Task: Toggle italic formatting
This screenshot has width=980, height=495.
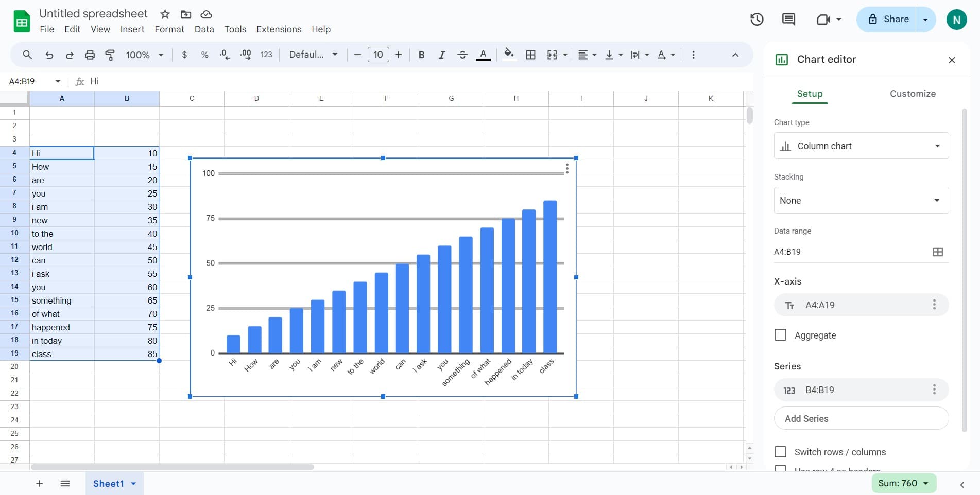Action: [x=442, y=55]
